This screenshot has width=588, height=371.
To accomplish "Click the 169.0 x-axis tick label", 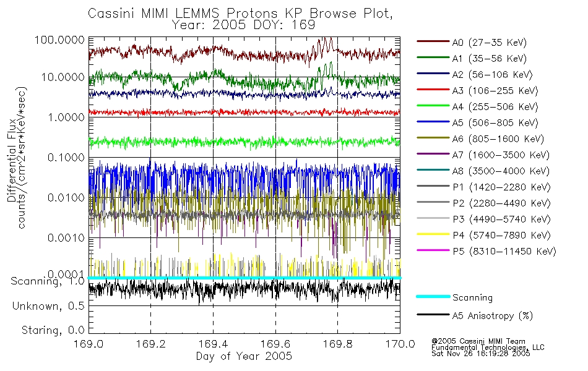I will (89, 344).
